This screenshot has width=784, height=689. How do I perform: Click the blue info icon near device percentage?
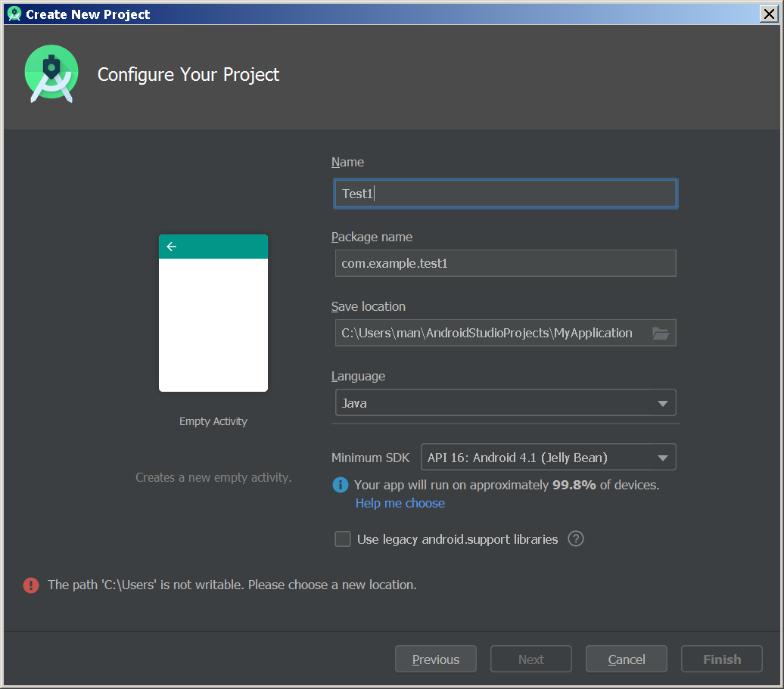pos(341,485)
